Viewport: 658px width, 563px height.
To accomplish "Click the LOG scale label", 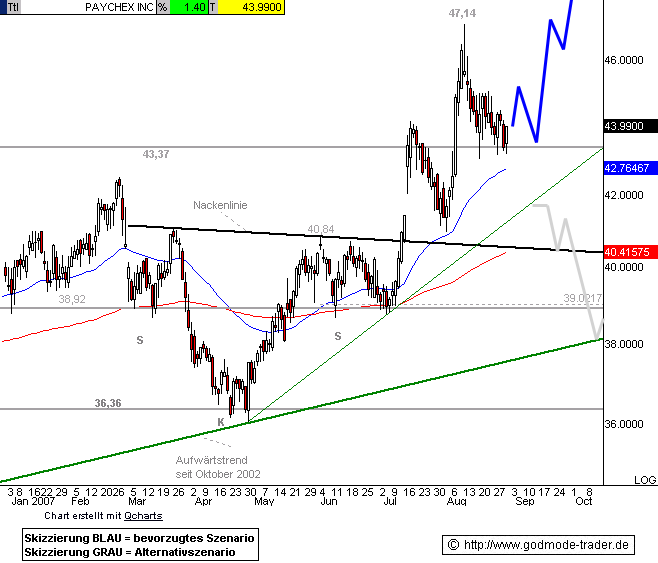I will coord(645,480).
